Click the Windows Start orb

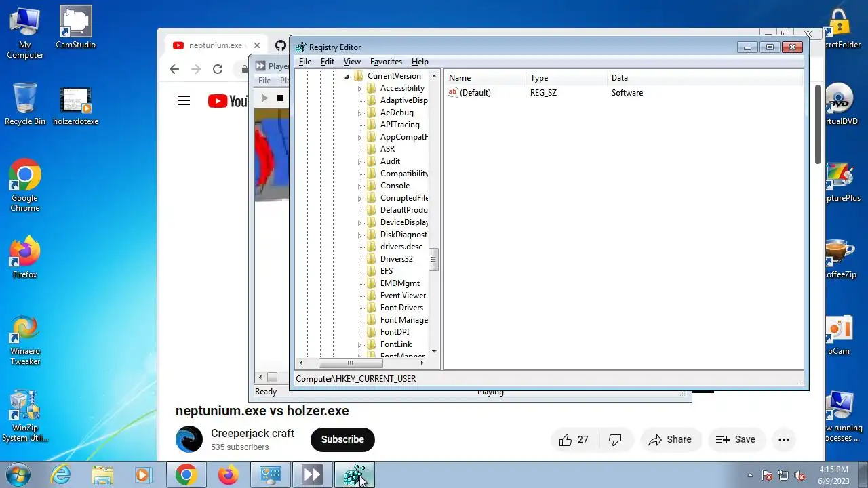click(x=18, y=475)
